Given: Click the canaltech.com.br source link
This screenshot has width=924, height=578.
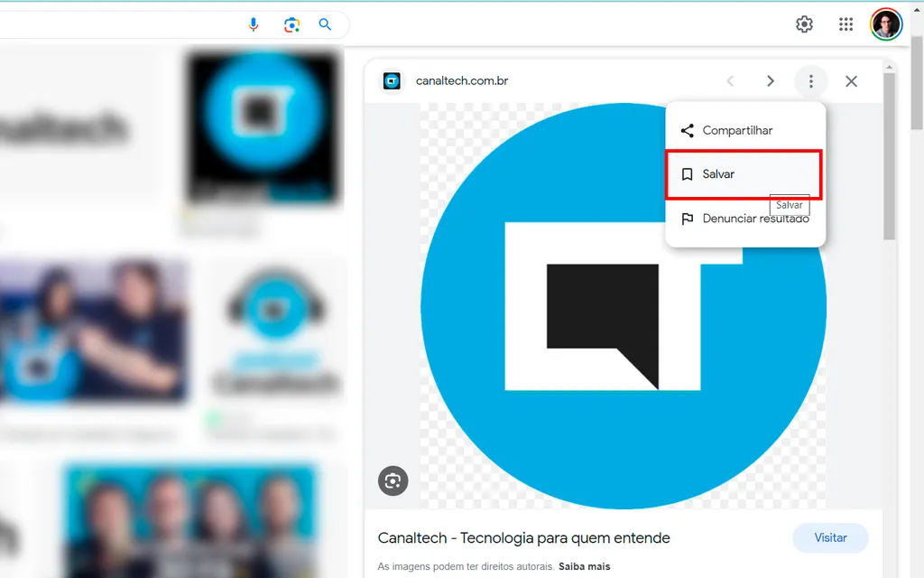Looking at the screenshot, I should [x=464, y=80].
